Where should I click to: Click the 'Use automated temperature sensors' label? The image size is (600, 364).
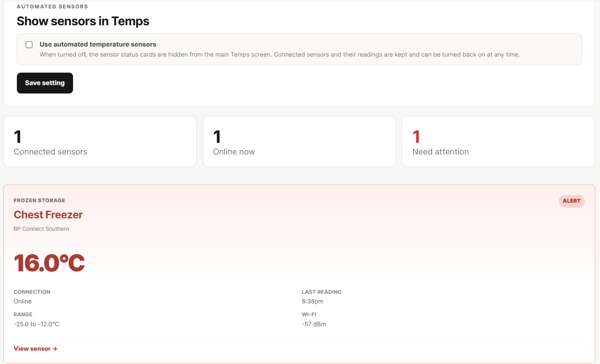coord(98,45)
